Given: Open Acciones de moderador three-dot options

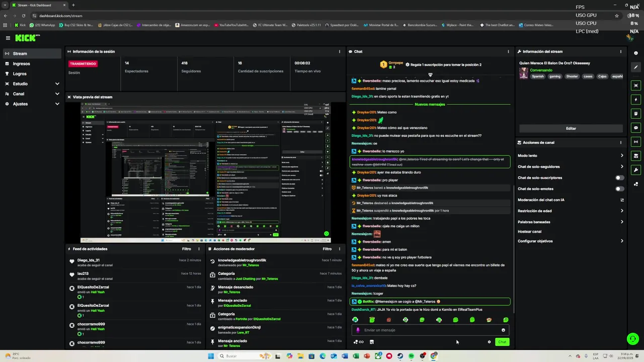Looking at the screenshot, I should click(x=340, y=249).
